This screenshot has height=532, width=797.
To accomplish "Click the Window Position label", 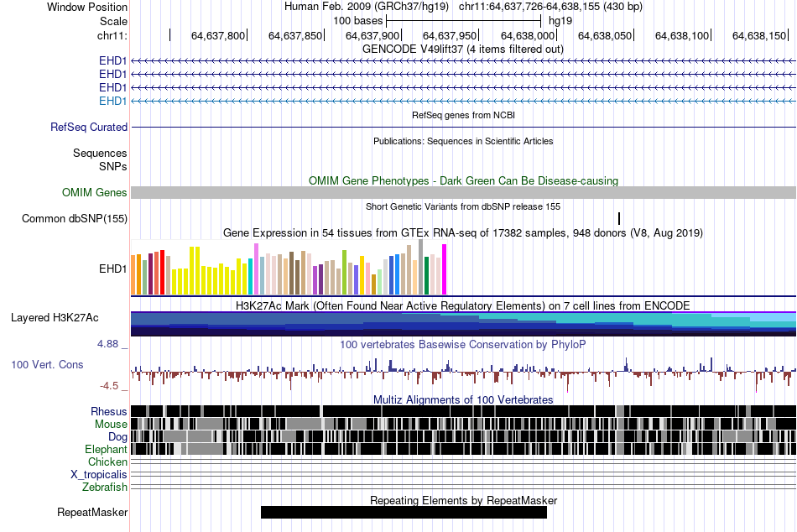I will [x=87, y=7].
